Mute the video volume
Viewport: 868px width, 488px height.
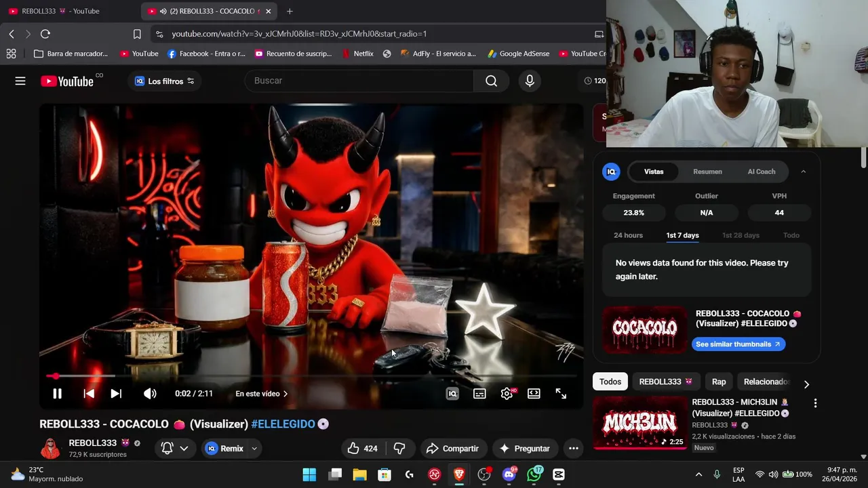[x=150, y=394]
